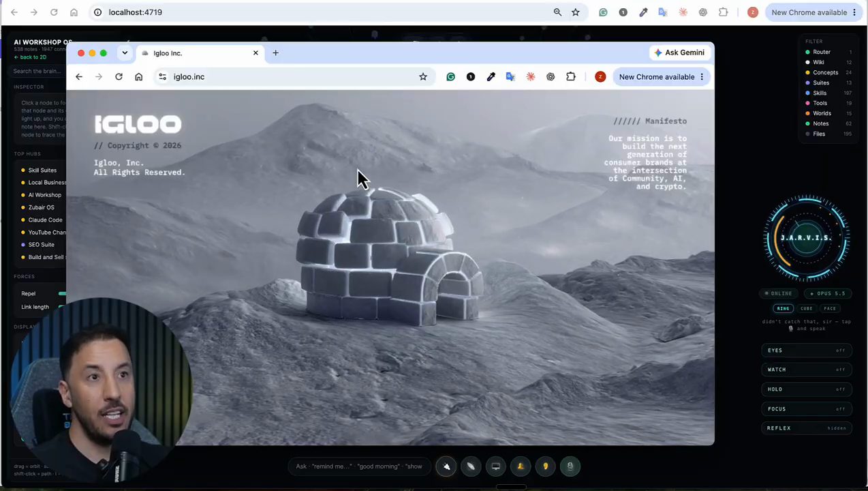The height and width of the screenshot is (491, 868).
Task: Reload the igloo.inc page
Action: point(119,77)
